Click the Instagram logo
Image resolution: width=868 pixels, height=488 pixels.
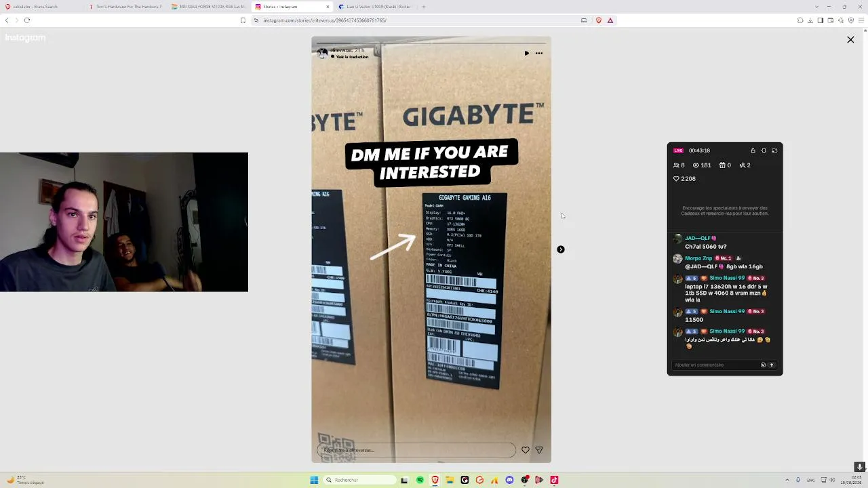25,38
